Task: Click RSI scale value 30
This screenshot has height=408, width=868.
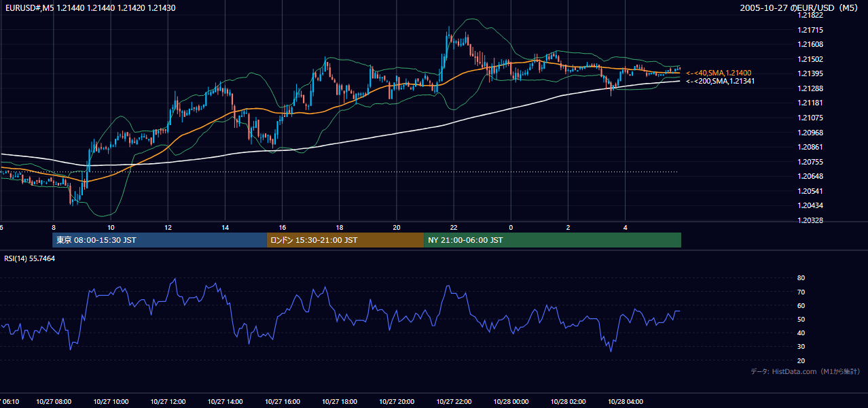Action: tap(801, 347)
